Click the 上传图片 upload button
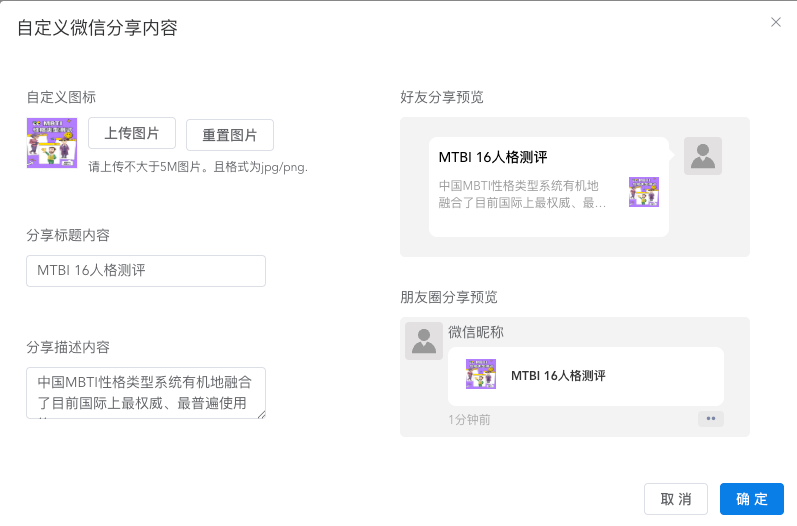Viewport: 797px width, 526px height. (x=132, y=133)
